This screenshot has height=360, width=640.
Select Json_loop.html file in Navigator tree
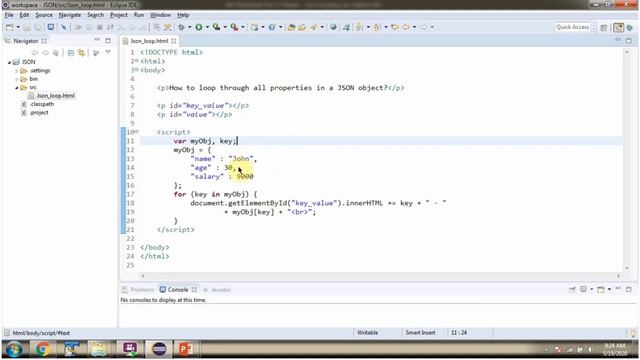click(x=56, y=96)
